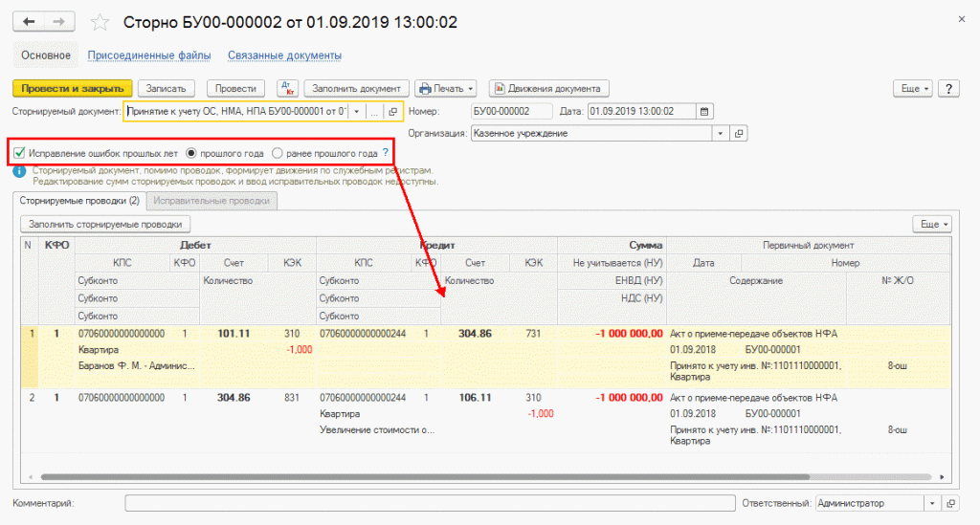Viewport: 980px width, 525px height.
Task: Click scroll right arrow of table scrollbar
Action: click(x=943, y=477)
